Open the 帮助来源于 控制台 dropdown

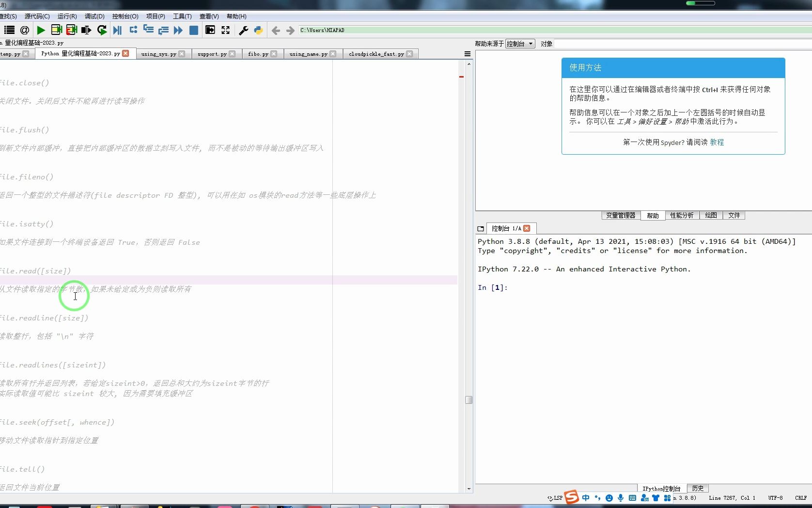pos(520,44)
